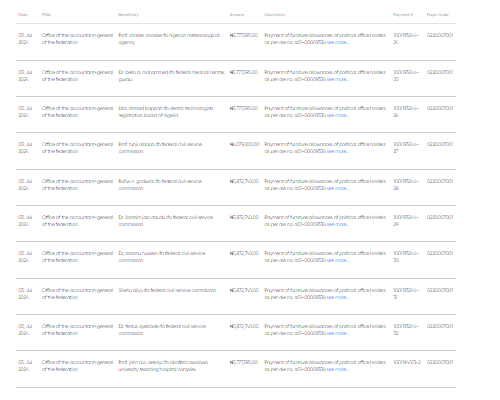Image resolution: width=500 pixels, height=400 pixels.
Task: Click 'see more' for Dr. Adamu Hussein payment
Action: click(x=338, y=260)
